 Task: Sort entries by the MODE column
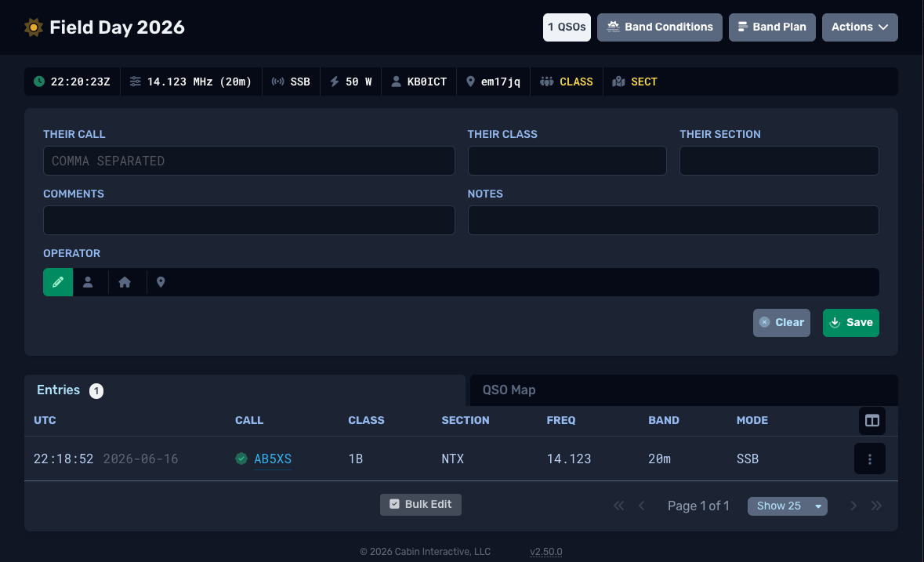pyautogui.click(x=752, y=421)
